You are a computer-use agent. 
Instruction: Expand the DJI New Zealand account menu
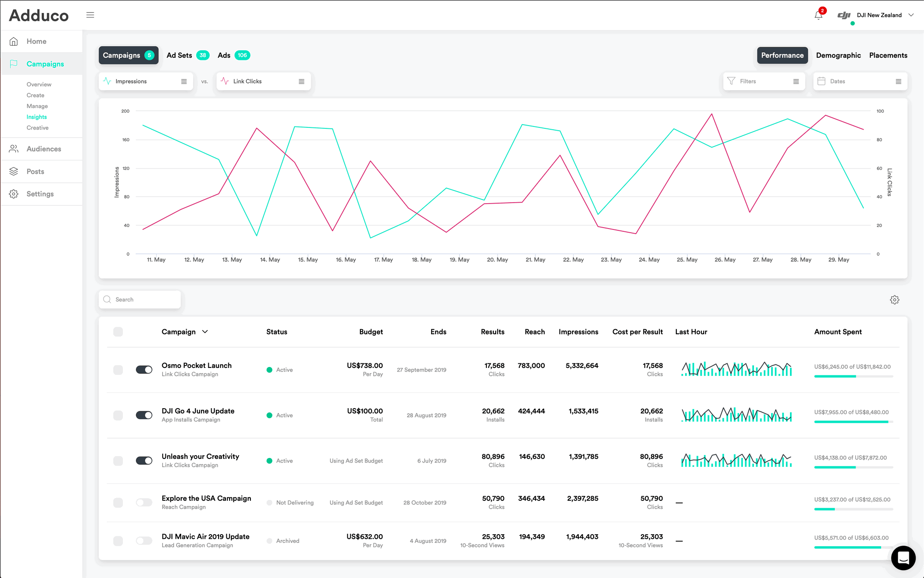click(911, 15)
